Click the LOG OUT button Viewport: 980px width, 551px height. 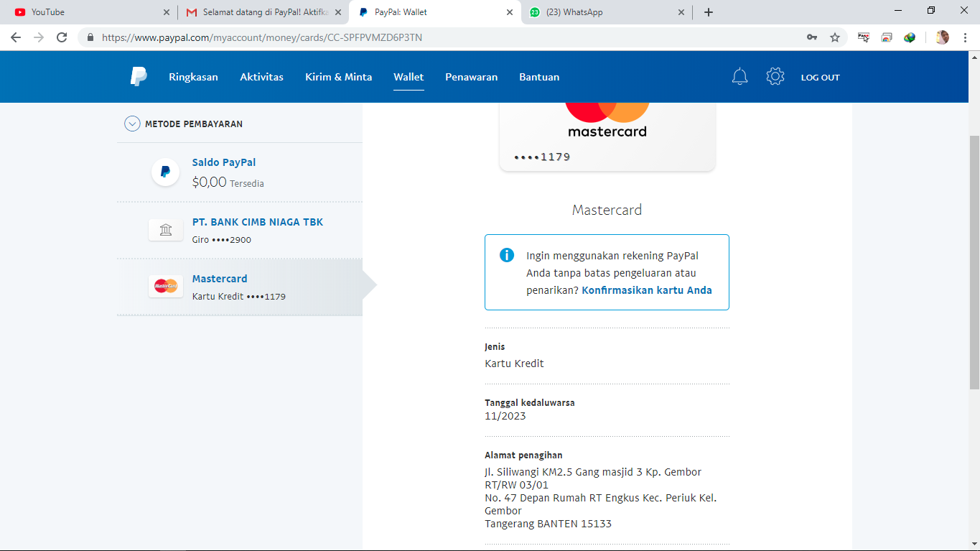click(820, 78)
